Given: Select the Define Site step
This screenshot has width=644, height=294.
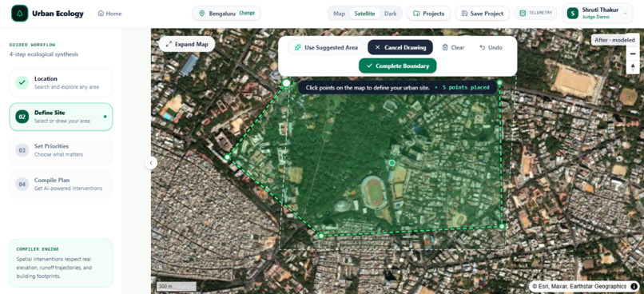Looking at the screenshot, I should pyautogui.click(x=61, y=117).
